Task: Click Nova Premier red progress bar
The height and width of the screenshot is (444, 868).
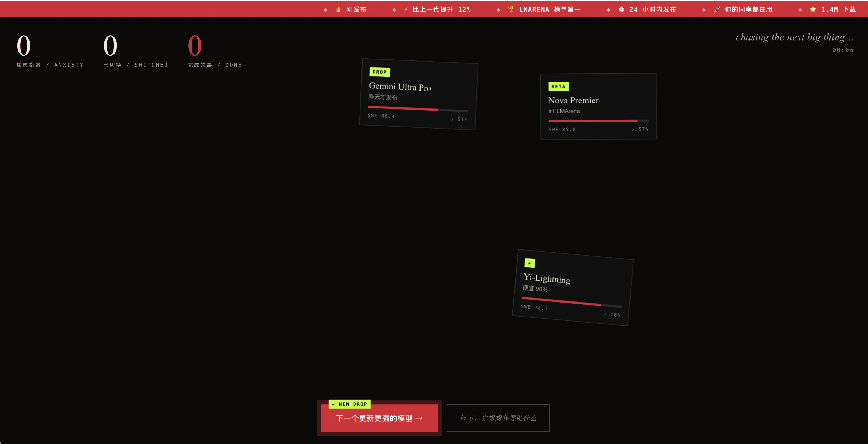Action: coord(593,120)
